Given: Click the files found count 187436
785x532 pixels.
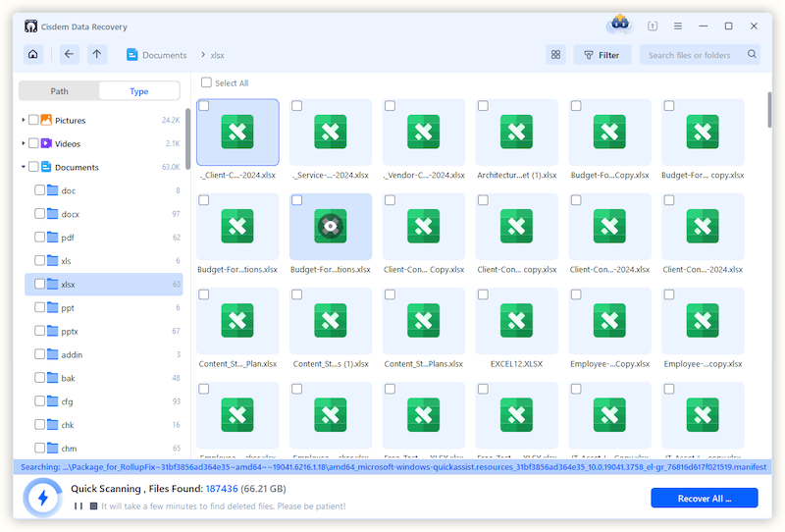Looking at the screenshot, I should (222, 489).
